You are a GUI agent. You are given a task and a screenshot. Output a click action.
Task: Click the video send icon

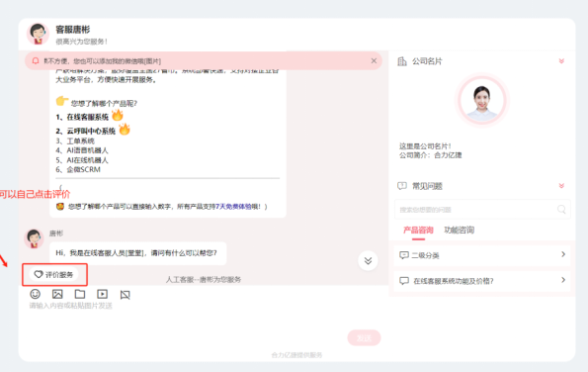(x=103, y=294)
